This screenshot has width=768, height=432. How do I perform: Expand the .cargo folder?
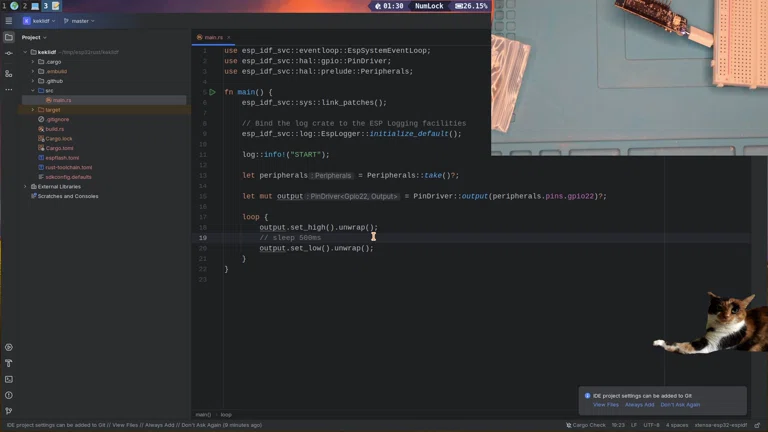pyautogui.click(x=33, y=62)
